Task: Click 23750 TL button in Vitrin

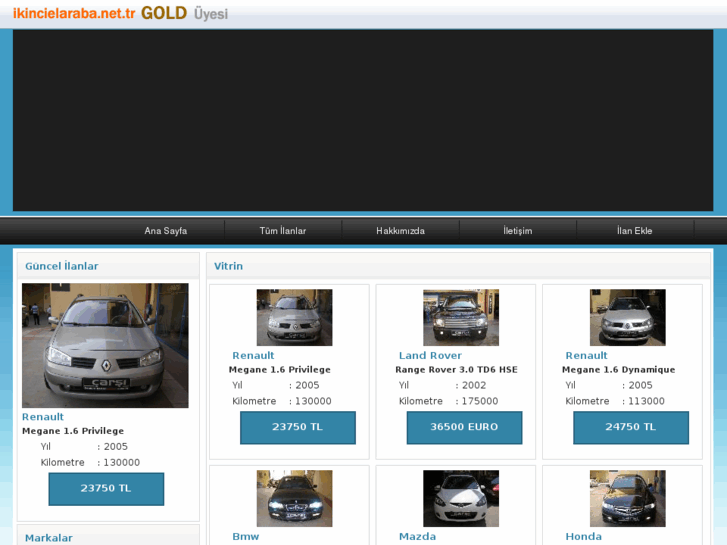Action: 298,427
